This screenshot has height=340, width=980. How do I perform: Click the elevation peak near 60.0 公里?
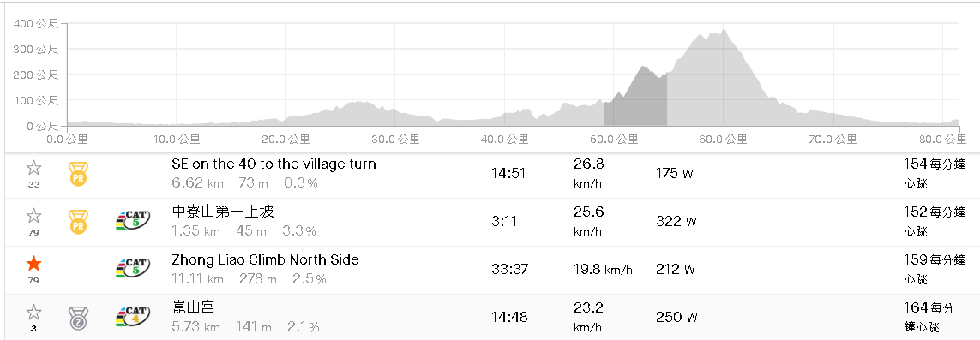[723, 31]
